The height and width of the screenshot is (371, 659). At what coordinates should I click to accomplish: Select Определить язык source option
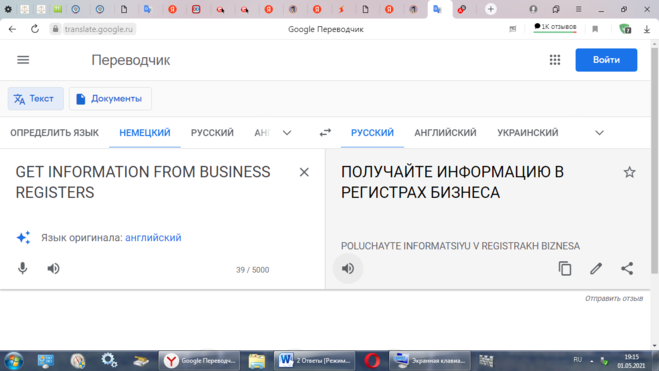[55, 133]
